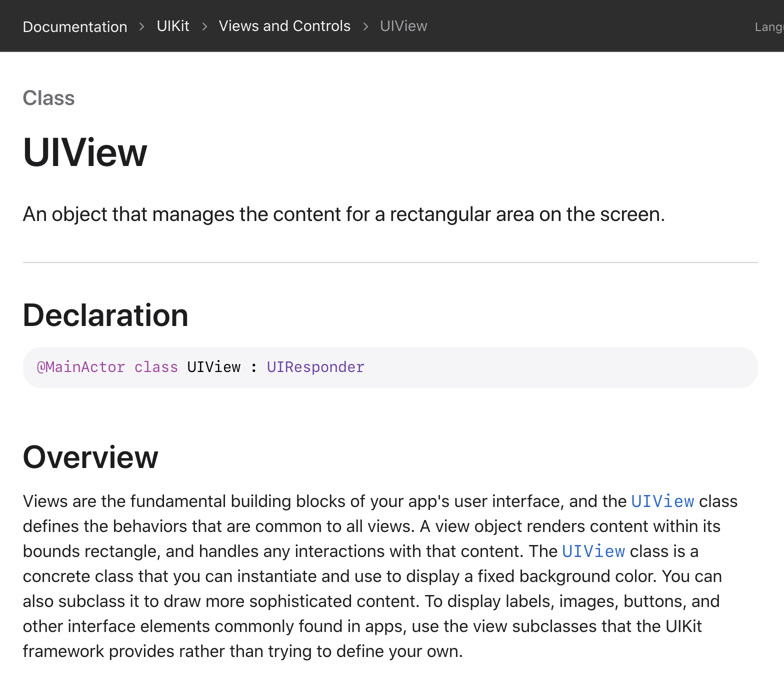Viewport: 784px width, 674px height.
Task: Click the UIView link followed by 'class is a'
Action: point(593,551)
